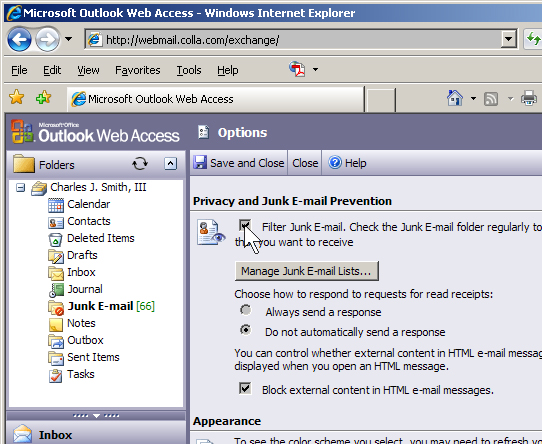Open the File menu
542x444 pixels.
click(19, 70)
